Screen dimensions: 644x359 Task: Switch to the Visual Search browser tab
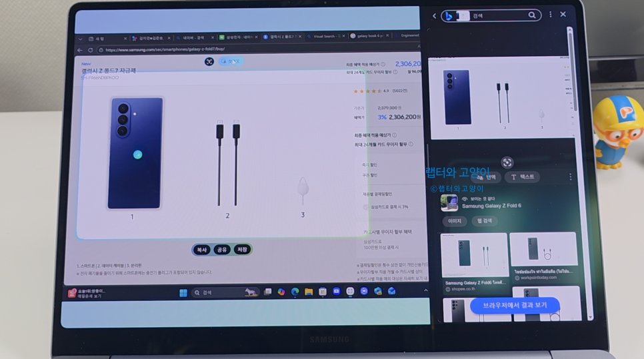pyautogui.click(x=326, y=37)
